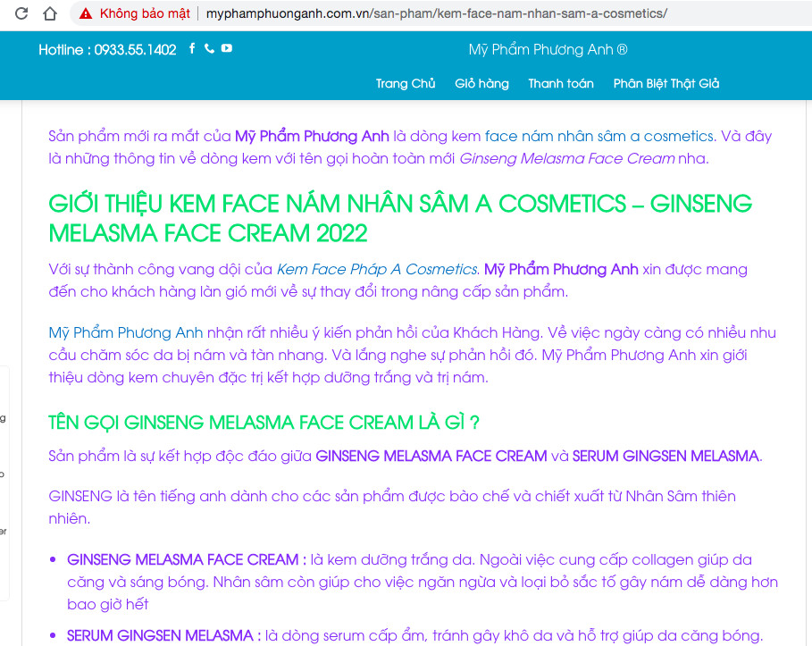Open the 'Kem Face Pháp A Cosmetics' link
The image size is (812, 646).
[376, 269]
